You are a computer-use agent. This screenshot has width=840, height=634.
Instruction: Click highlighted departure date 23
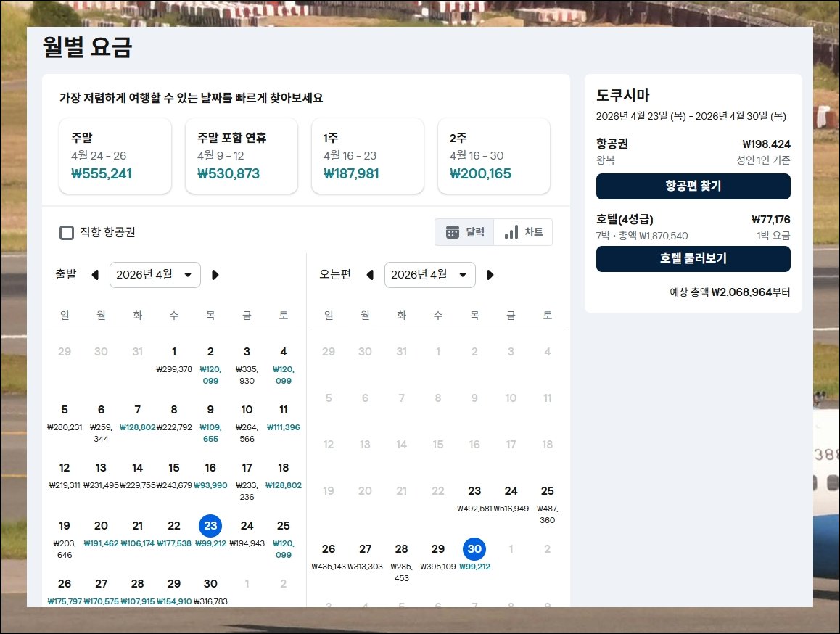210,526
